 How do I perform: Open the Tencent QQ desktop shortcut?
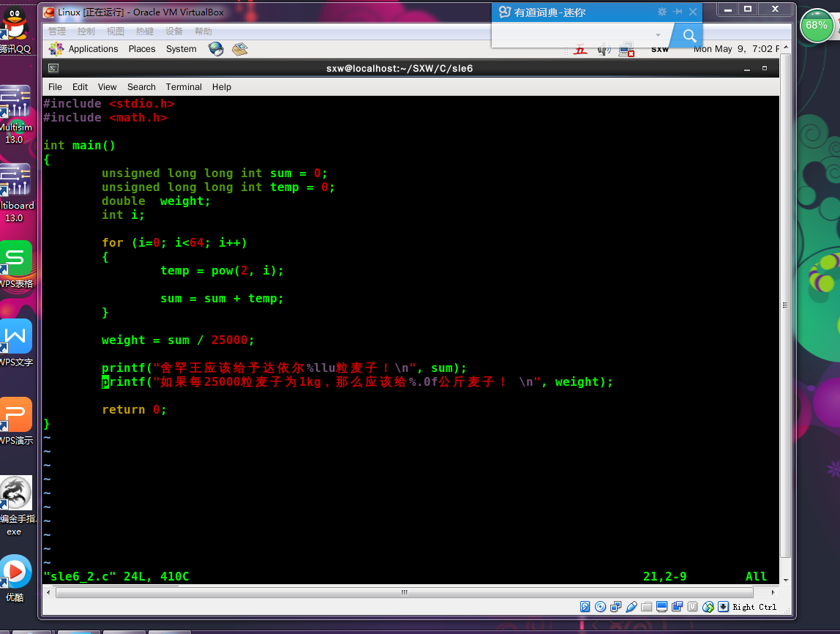pyautogui.click(x=16, y=29)
